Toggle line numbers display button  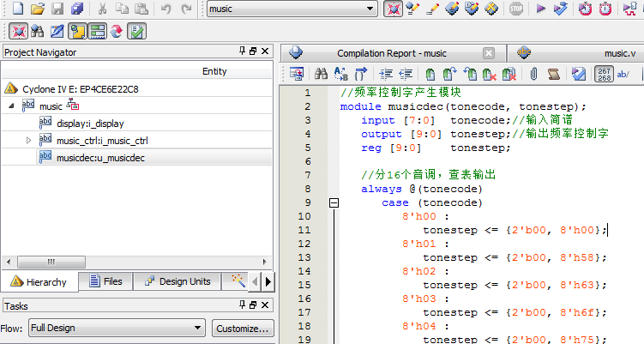coord(604,74)
